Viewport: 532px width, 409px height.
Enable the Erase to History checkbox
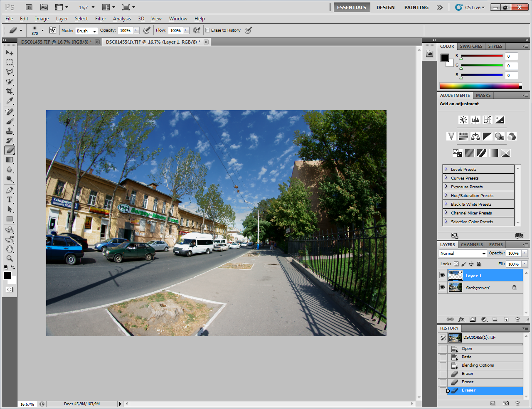[x=207, y=30]
